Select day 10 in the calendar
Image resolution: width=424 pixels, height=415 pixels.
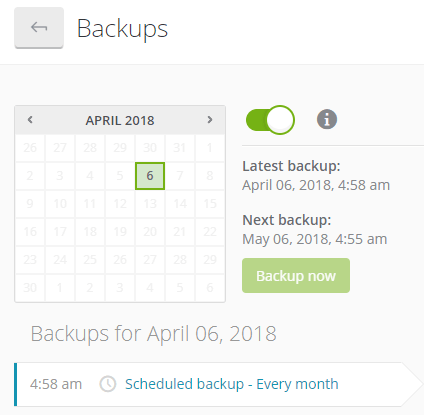[60, 204]
